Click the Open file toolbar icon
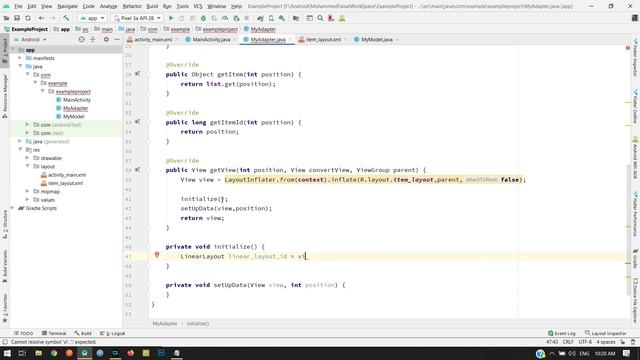 [x=7, y=18]
